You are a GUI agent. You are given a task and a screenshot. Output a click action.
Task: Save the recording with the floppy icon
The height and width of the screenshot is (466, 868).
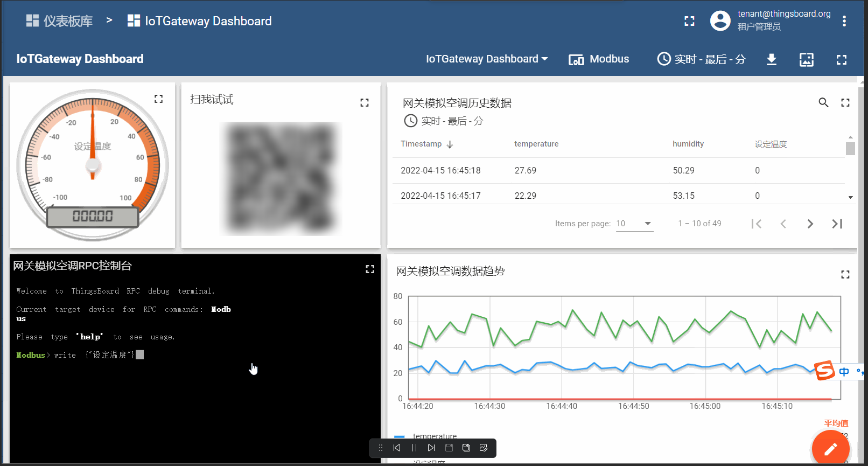coord(466,448)
